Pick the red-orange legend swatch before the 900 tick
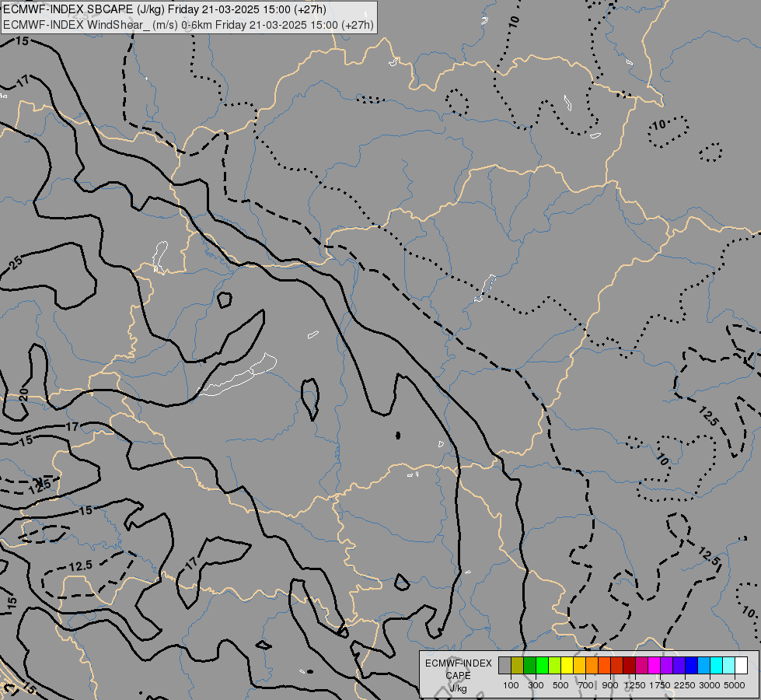This screenshot has height=700, width=761. coord(604,665)
